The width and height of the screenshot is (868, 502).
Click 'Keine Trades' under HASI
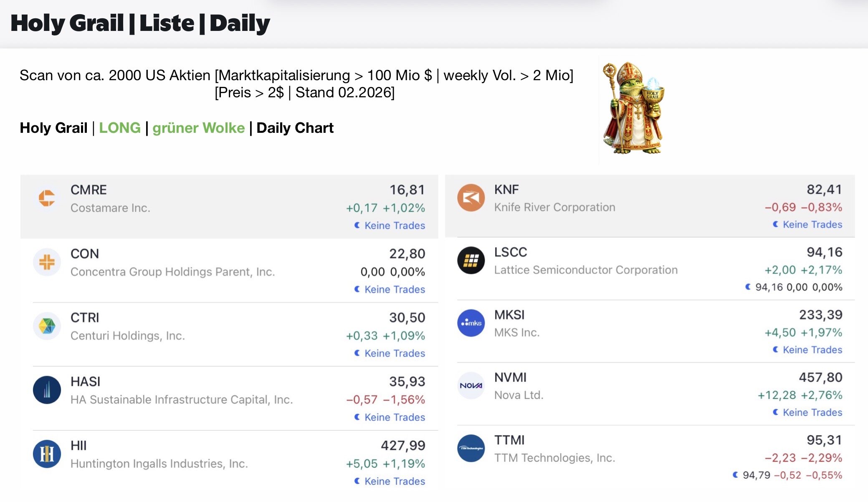(x=395, y=417)
